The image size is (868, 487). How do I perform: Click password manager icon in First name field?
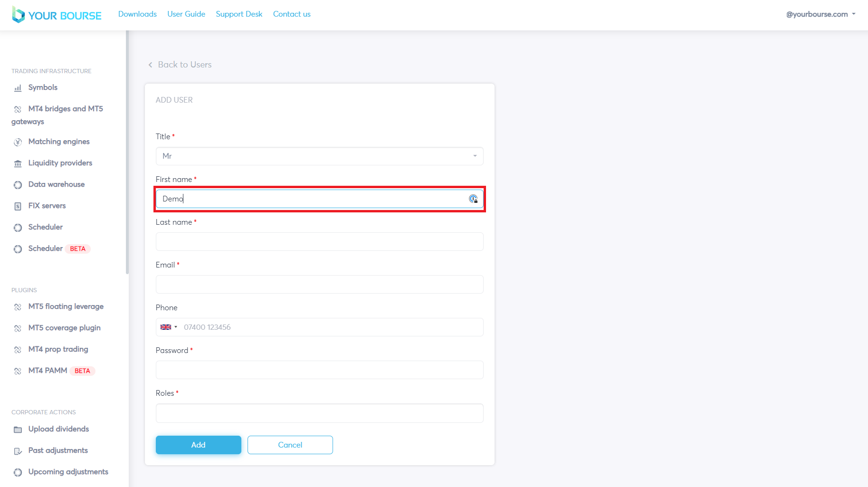(x=473, y=199)
